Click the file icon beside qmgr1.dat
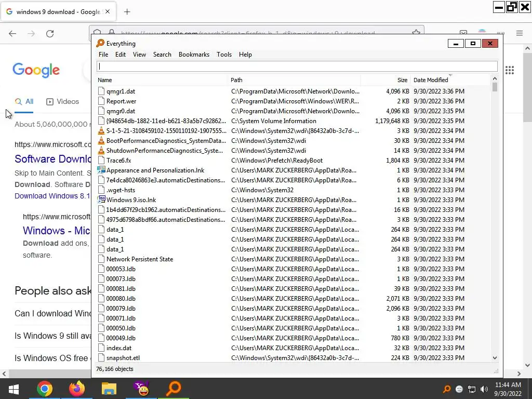 tap(101, 91)
